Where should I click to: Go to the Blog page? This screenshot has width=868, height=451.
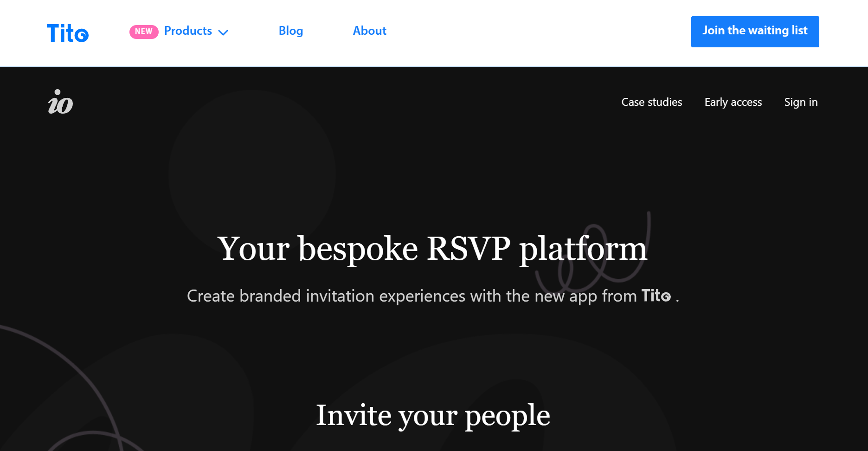(x=291, y=31)
